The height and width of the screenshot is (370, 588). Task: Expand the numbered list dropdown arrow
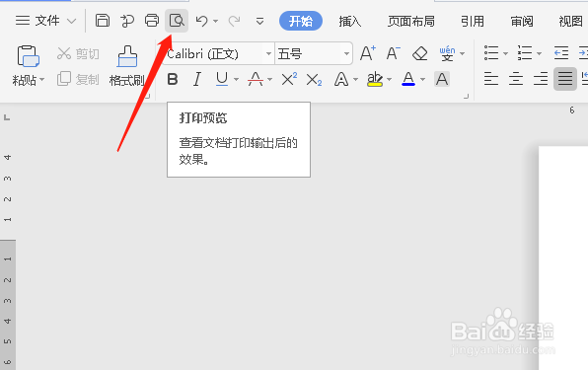pos(539,53)
